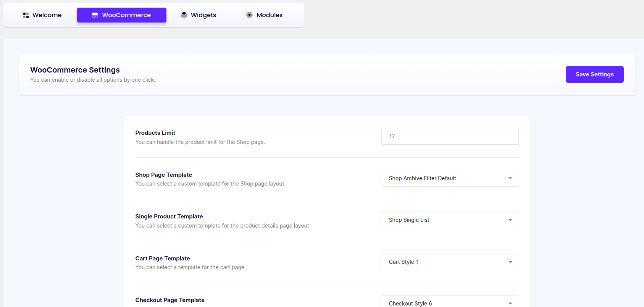The width and height of the screenshot is (644, 307).
Task: Switch to the WooCommerce tab
Action: (122, 15)
